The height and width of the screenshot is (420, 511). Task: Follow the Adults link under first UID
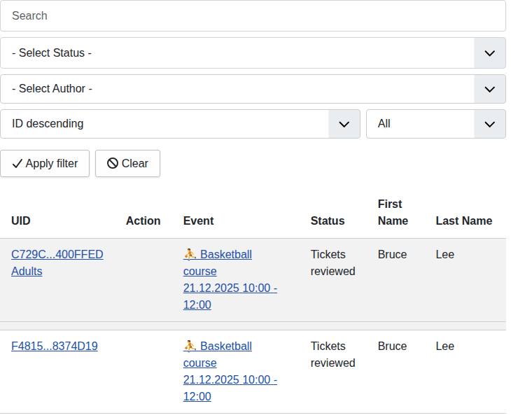point(27,271)
